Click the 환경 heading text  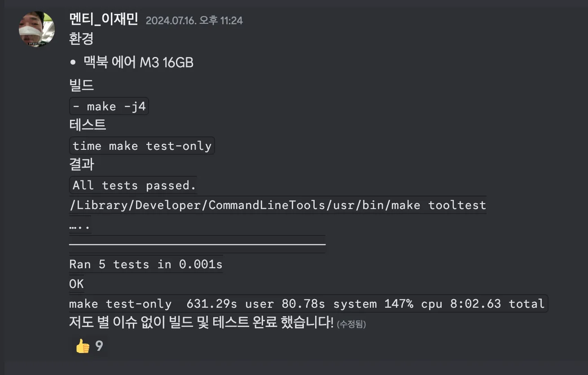point(81,38)
